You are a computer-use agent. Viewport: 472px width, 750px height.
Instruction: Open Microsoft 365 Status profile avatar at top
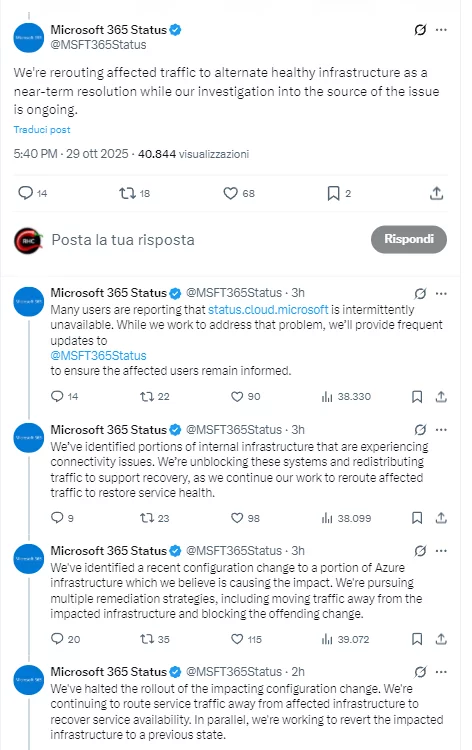(x=29, y=38)
